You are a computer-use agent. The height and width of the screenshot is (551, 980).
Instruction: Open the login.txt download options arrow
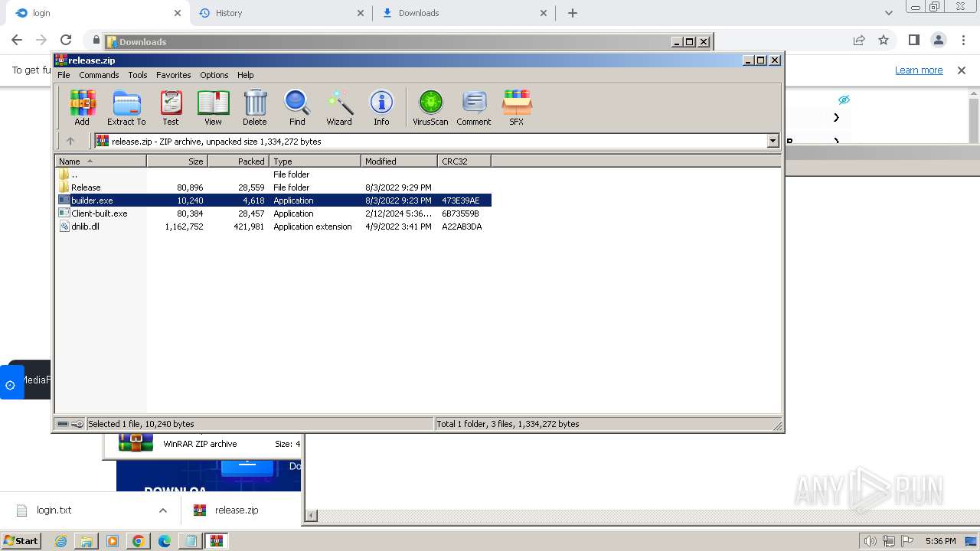(162, 510)
